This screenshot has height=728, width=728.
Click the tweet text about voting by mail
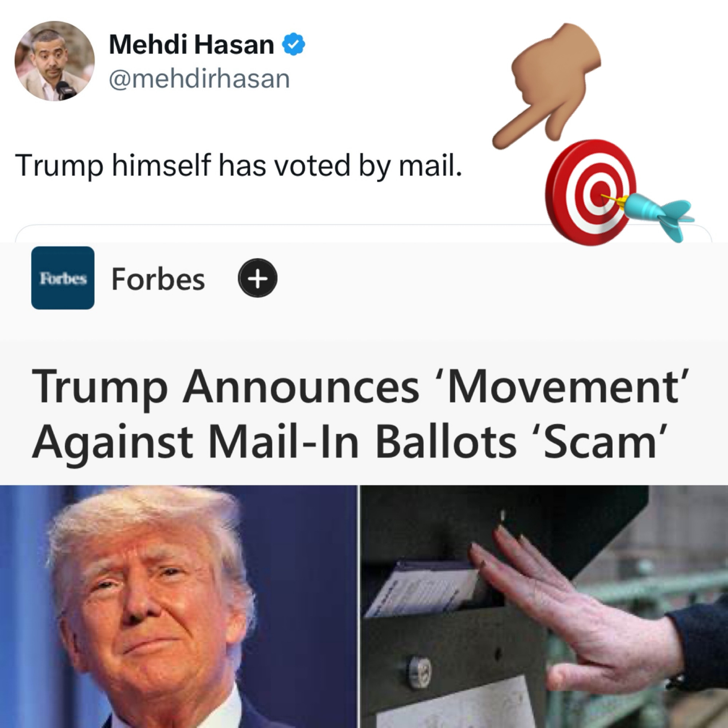(238, 166)
